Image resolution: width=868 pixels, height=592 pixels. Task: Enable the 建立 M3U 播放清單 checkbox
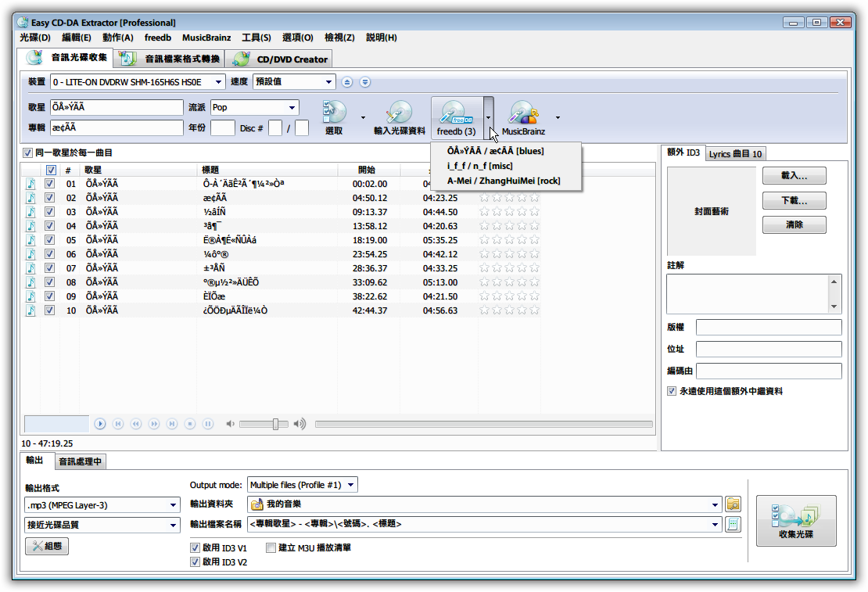pos(271,547)
